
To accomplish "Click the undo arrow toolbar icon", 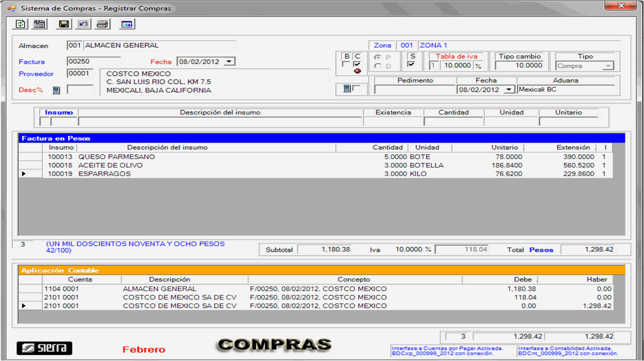I will (83, 24).
